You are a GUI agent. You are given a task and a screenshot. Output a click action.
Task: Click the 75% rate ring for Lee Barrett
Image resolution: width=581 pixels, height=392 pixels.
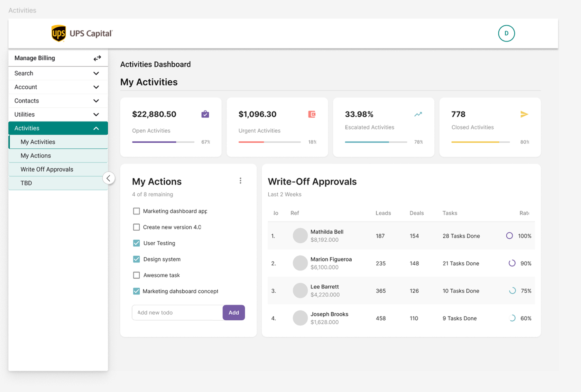512,290
